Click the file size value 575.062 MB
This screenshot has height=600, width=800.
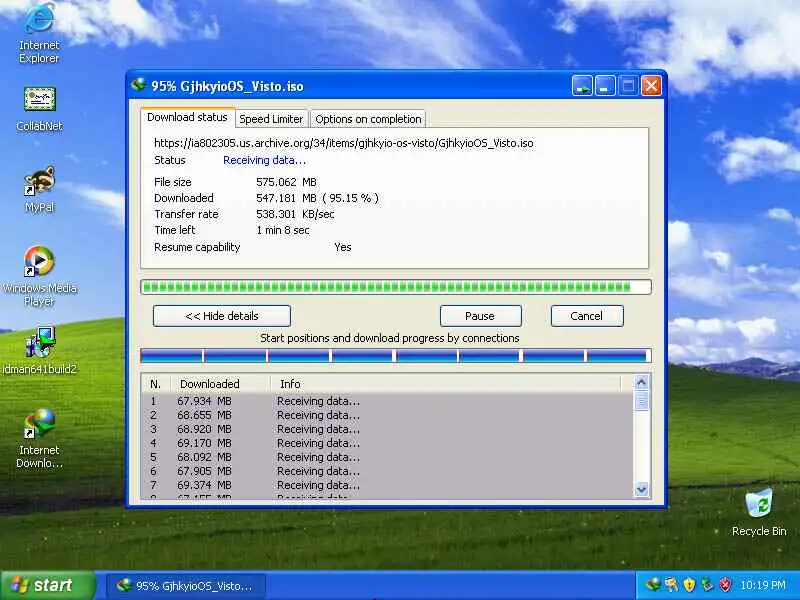(x=286, y=182)
